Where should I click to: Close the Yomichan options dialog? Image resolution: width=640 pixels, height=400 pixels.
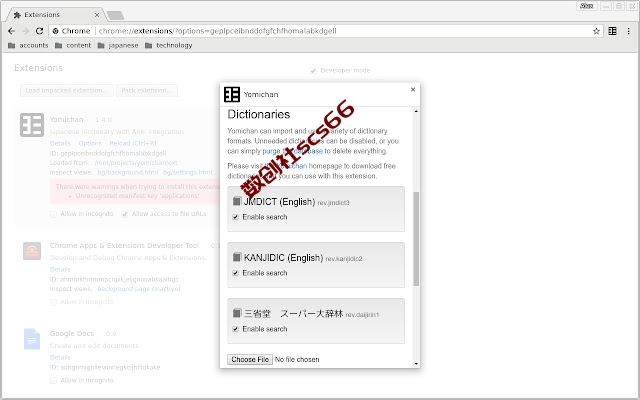coord(413,89)
